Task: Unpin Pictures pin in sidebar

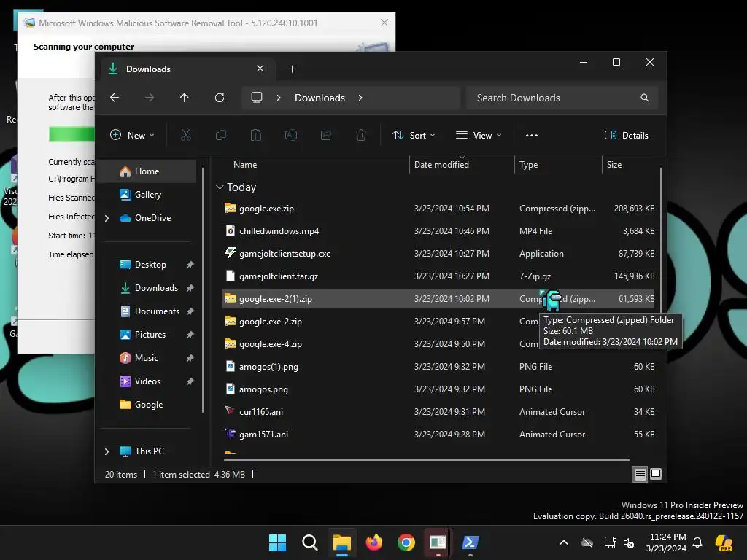Action: point(190,335)
